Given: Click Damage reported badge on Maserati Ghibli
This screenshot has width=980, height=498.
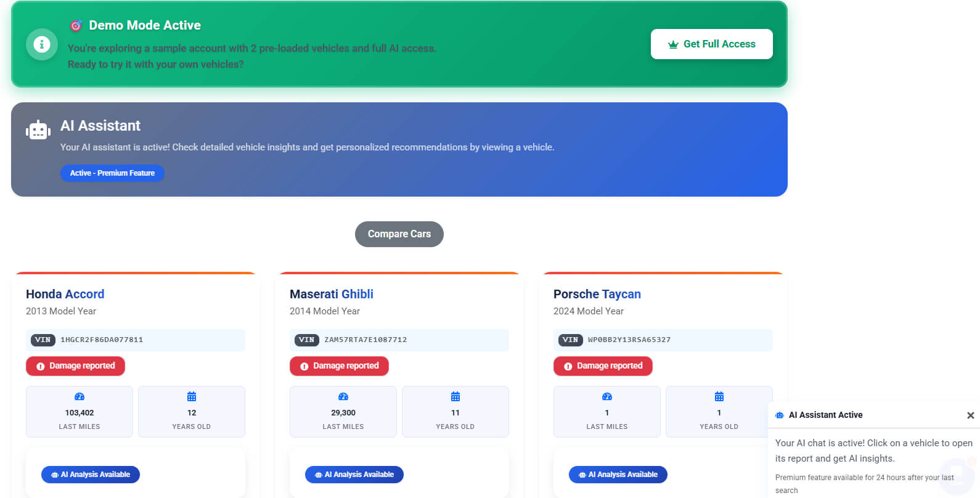Looking at the screenshot, I should point(339,366).
